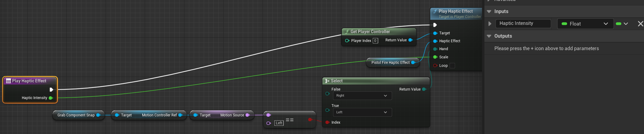Image resolution: width=644 pixels, height=134 pixels.
Task: Open the False option dropdown showing Right
Action: coord(362,96)
